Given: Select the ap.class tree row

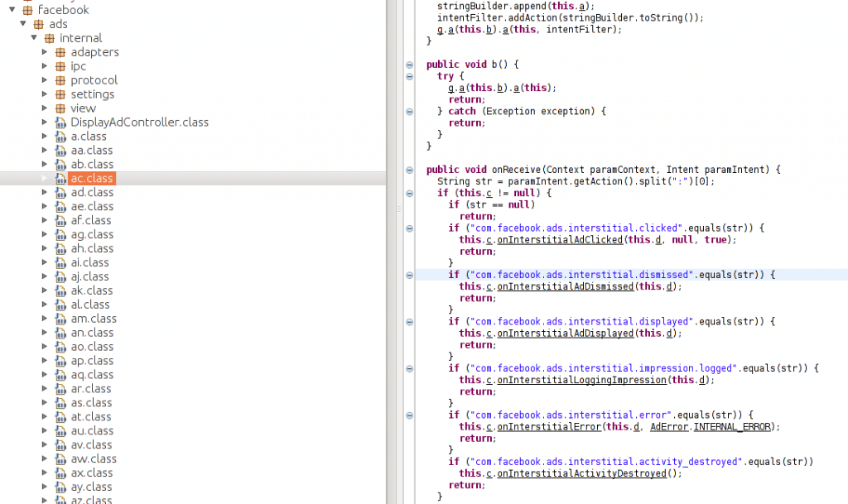Looking at the screenshot, I should [193, 361].
